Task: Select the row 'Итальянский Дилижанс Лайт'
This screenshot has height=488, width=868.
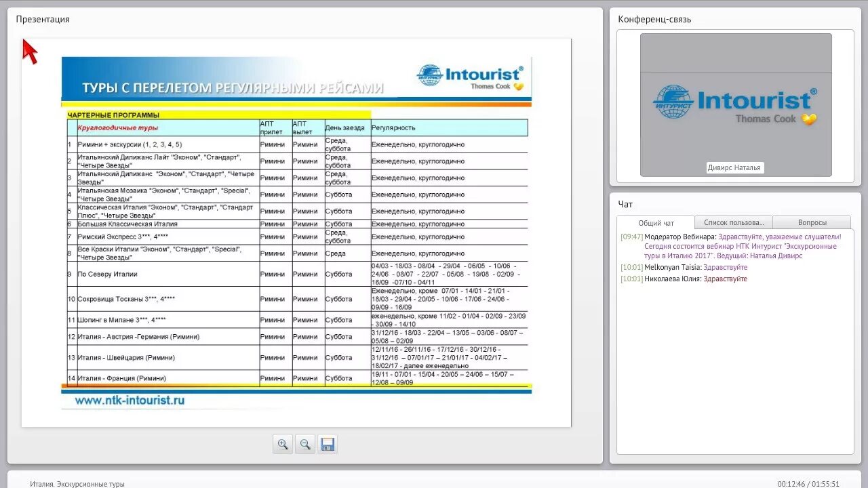Action: coord(297,161)
